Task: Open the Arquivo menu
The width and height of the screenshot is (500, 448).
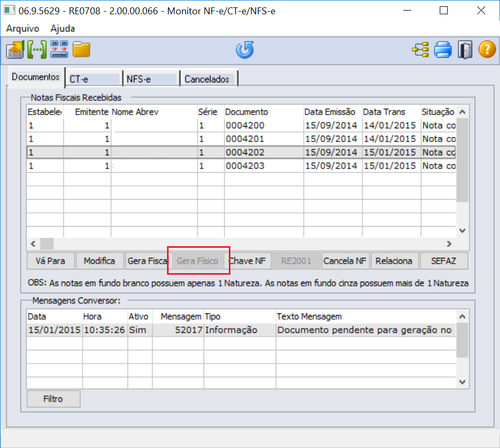Action: point(23,29)
